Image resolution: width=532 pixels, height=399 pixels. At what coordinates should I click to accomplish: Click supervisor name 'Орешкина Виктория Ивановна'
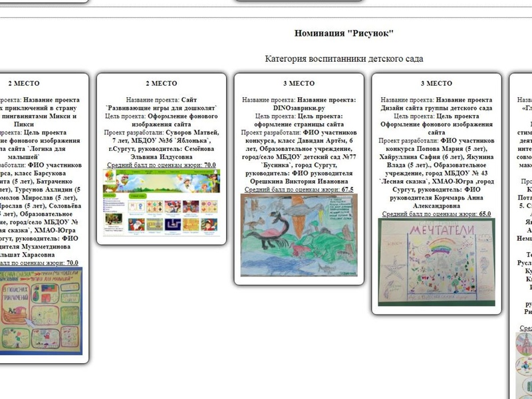click(x=299, y=180)
